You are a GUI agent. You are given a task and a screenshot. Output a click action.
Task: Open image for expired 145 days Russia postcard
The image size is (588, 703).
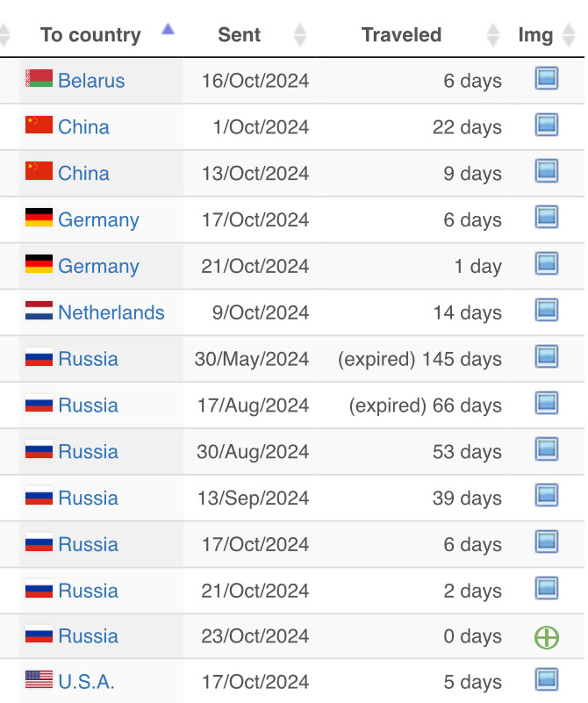(x=546, y=357)
